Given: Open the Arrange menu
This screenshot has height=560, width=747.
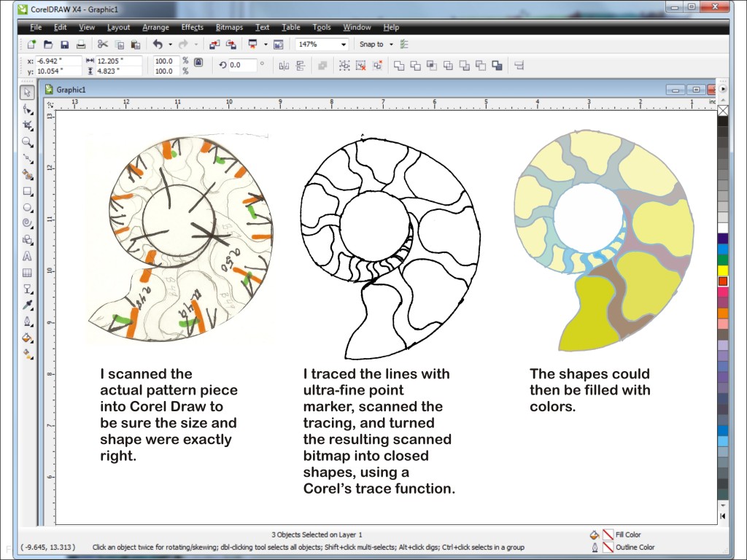Looking at the screenshot, I should [155, 28].
